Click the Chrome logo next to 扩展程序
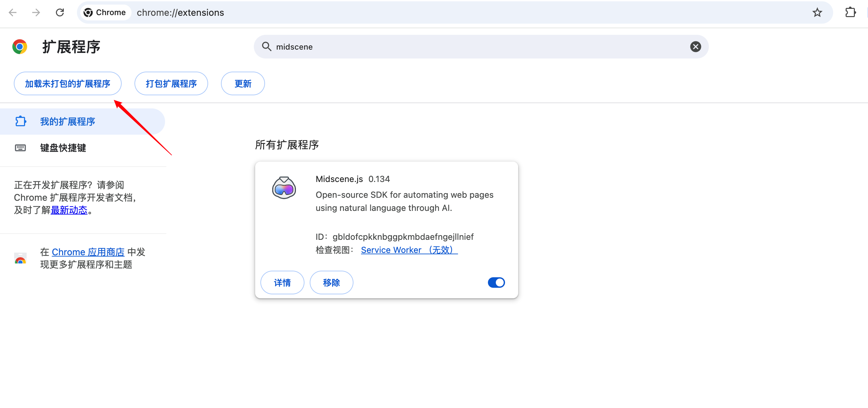Screen dimensions: 868x408 [x=19, y=46]
